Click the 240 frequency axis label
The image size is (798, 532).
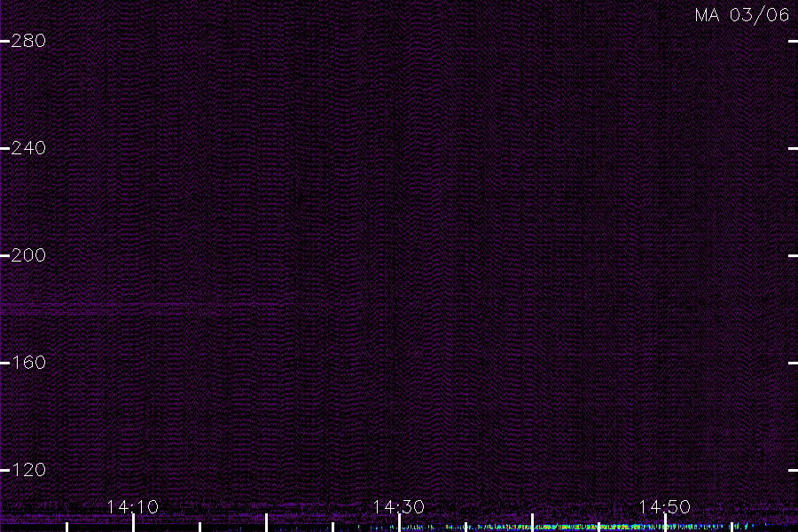(x=28, y=148)
